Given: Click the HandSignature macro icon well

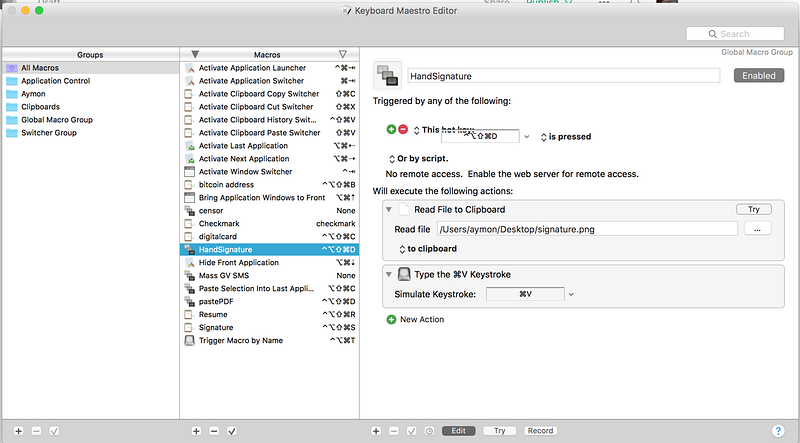Looking at the screenshot, I should click(388, 75).
